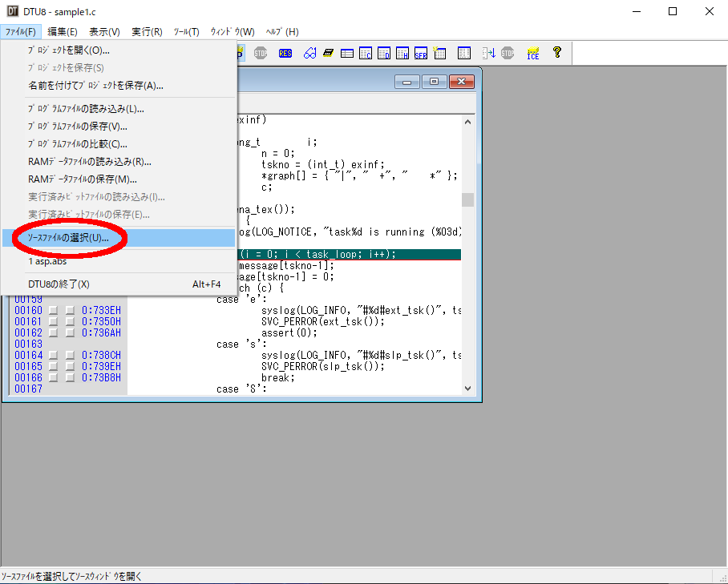Click the gray STOP icon left of RES
The image size is (728, 584).
coord(261,53)
